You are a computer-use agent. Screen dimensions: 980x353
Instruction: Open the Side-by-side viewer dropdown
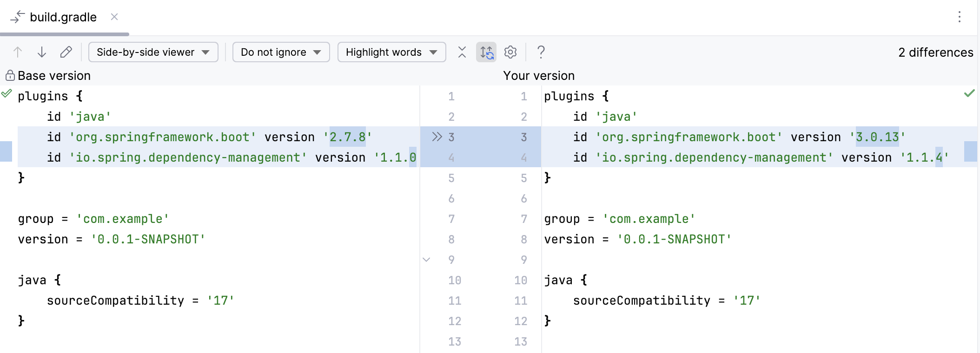pyautogui.click(x=153, y=52)
